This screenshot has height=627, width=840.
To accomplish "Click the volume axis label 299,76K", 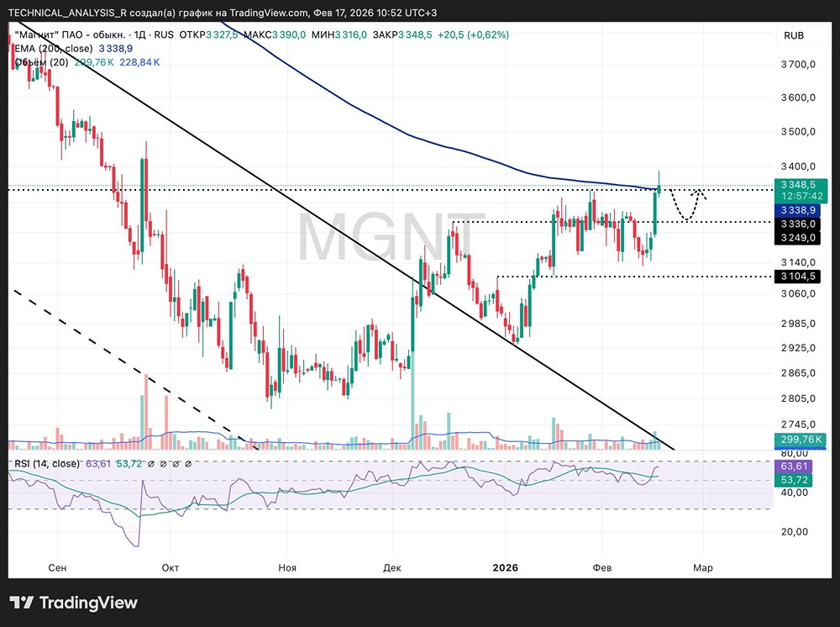I will [x=801, y=440].
